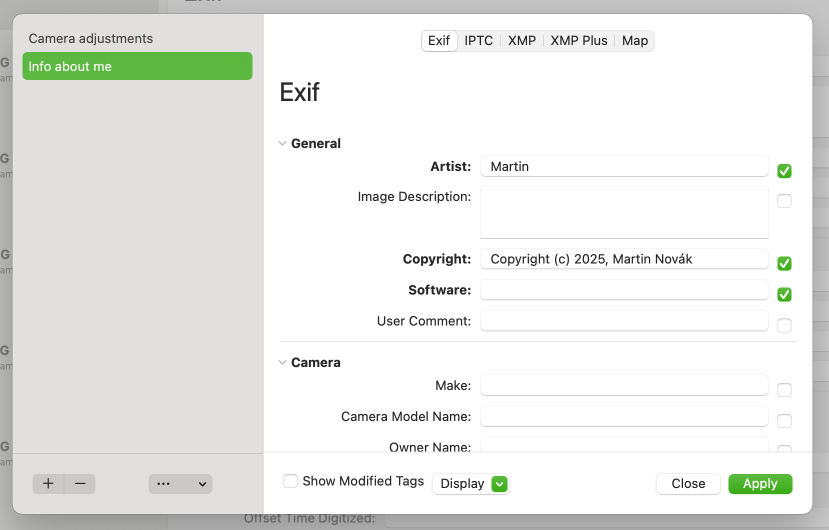
Task: Select the Camera adjustments preset
Action: [91, 39]
